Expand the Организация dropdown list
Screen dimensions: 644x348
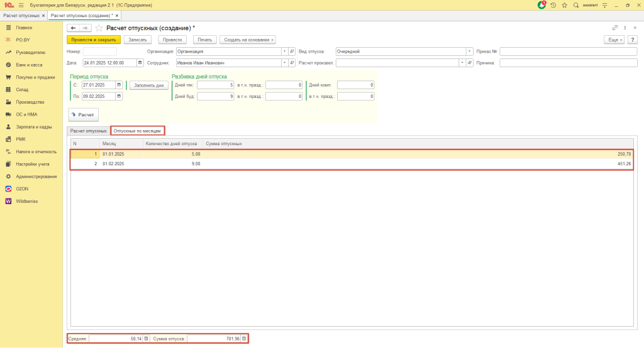284,52
